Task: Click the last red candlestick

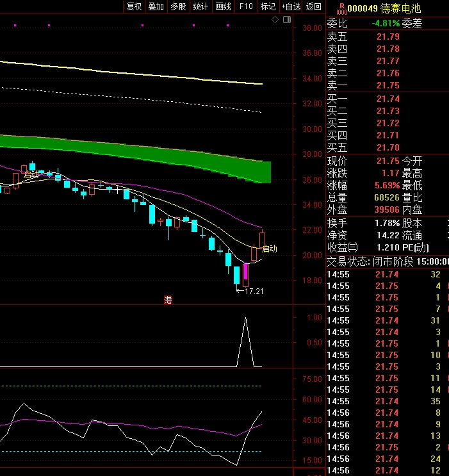Action: point(262,240)
